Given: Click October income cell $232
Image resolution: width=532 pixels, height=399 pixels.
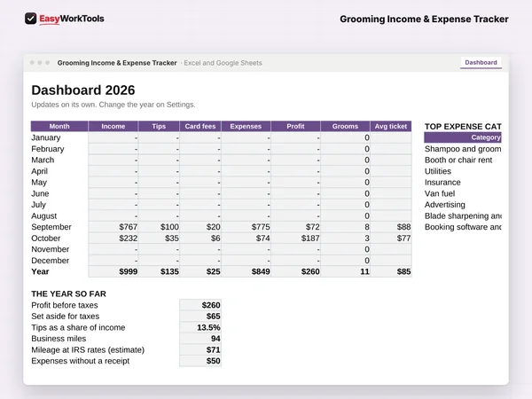Looking at the screenshot, I should click(x=113, y=239).
